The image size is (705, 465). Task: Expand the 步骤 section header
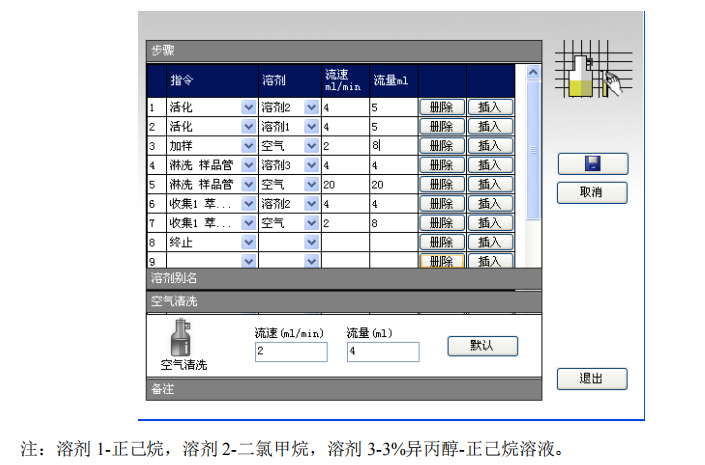[344, 51]
